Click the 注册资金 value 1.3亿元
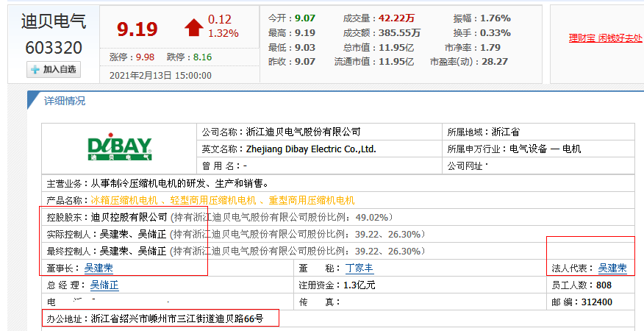 click(x=359, y=285)
